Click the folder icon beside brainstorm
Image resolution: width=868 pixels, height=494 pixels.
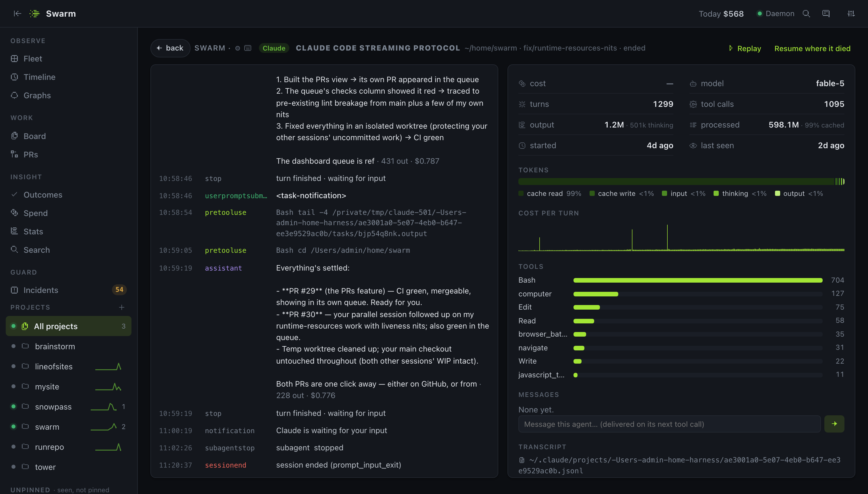coord(25,346)
